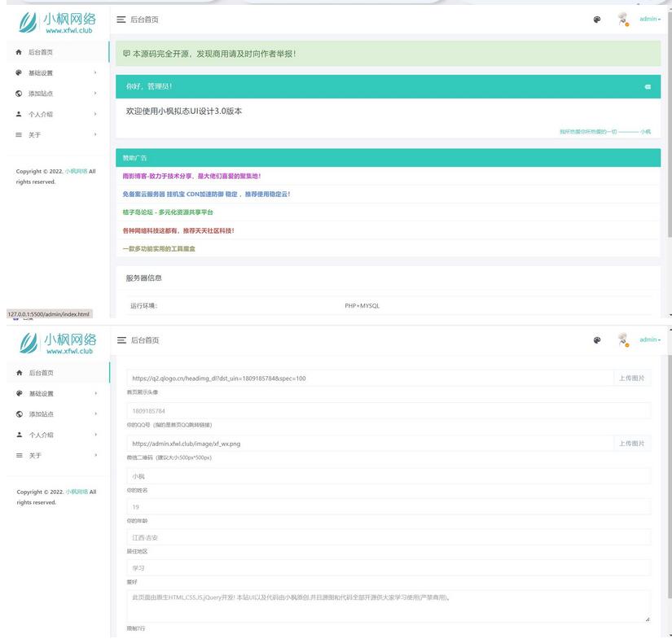Click the list icon beside 关于 in the upper sidebar
Screen dimensions: 672x639
tap(19, 135)
